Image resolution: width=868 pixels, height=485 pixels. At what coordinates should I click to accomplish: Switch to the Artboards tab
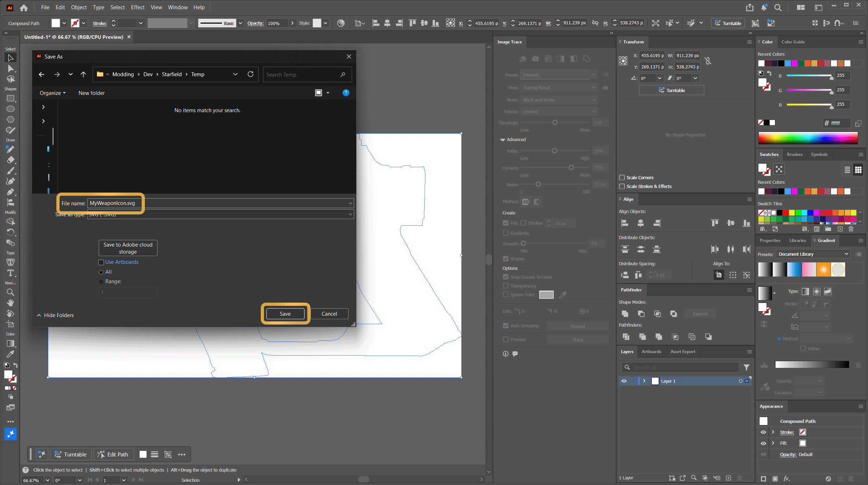pos(651,351)
